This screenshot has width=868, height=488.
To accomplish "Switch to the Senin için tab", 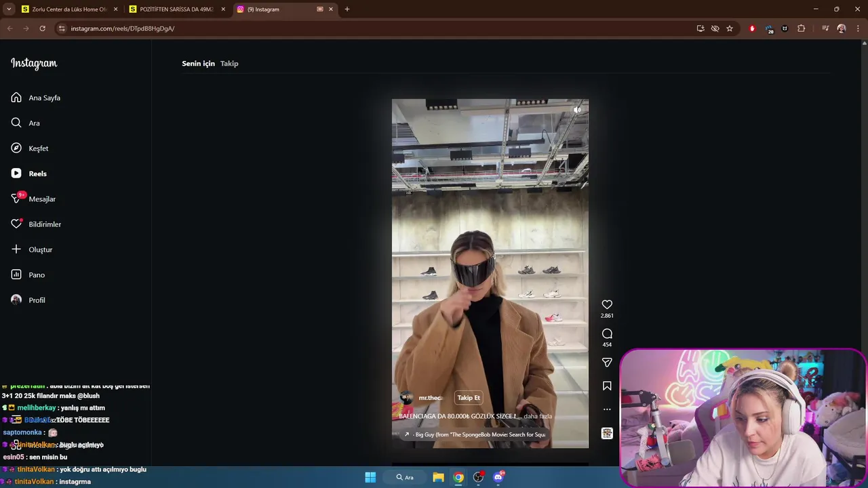I will point(198,64).
